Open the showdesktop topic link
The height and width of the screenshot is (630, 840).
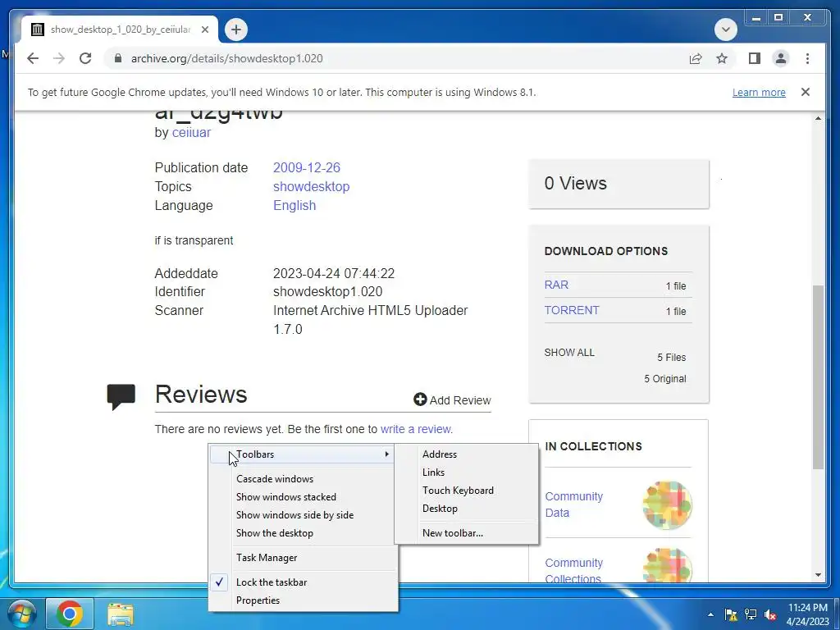click(311, 186)
